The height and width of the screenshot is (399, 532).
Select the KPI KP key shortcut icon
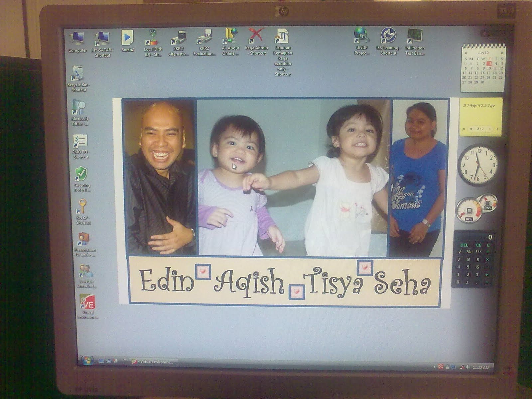pyautogui.click(x=83, y=212)
